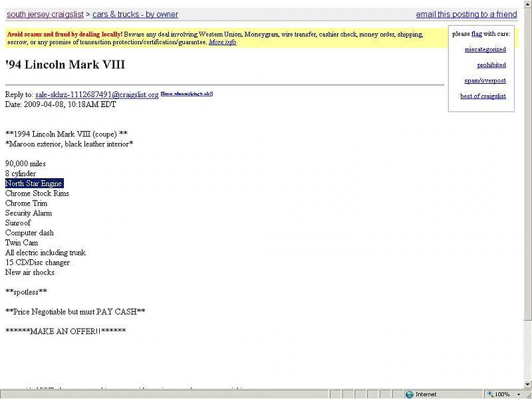Screen dimensions: 532x399
Task: Click the sale-skhrz reply email address
Action: [x=96, y=94]
